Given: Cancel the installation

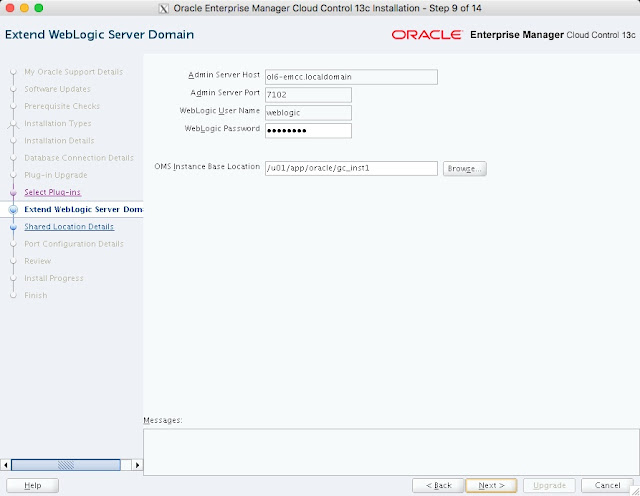Looking at the screenshot, I should 607,485.
